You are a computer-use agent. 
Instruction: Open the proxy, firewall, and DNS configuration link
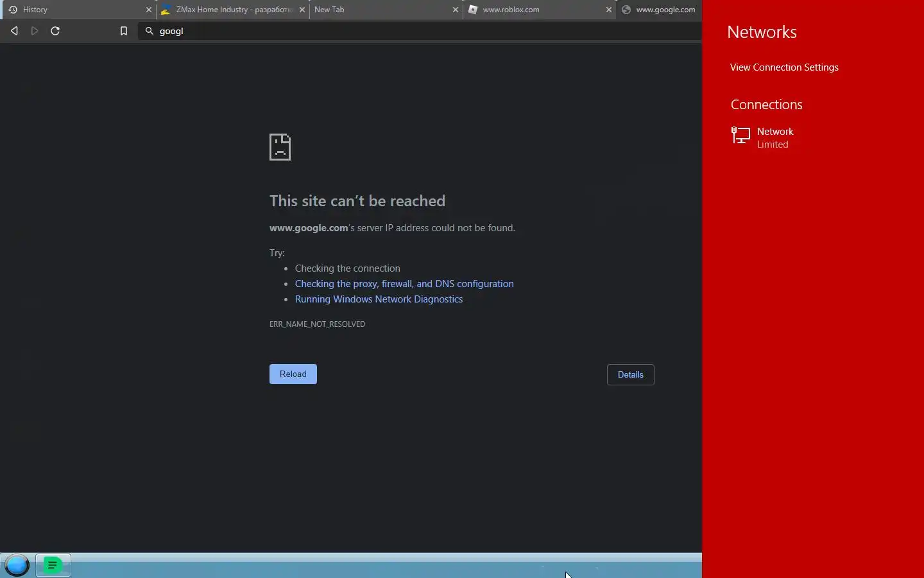click(404, 284)
